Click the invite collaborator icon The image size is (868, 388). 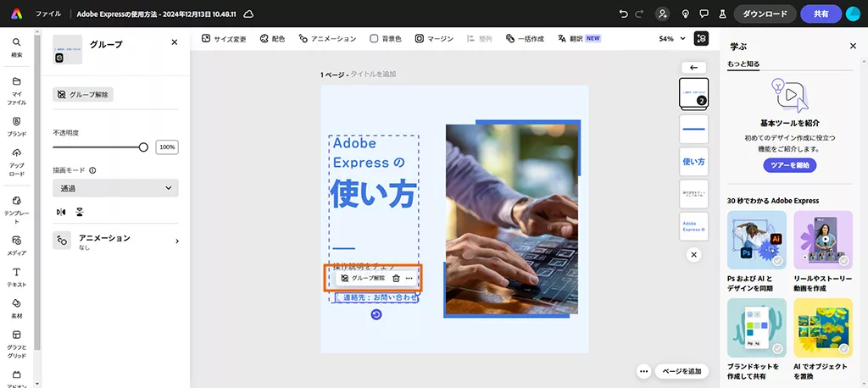click(x=662, y=14)
